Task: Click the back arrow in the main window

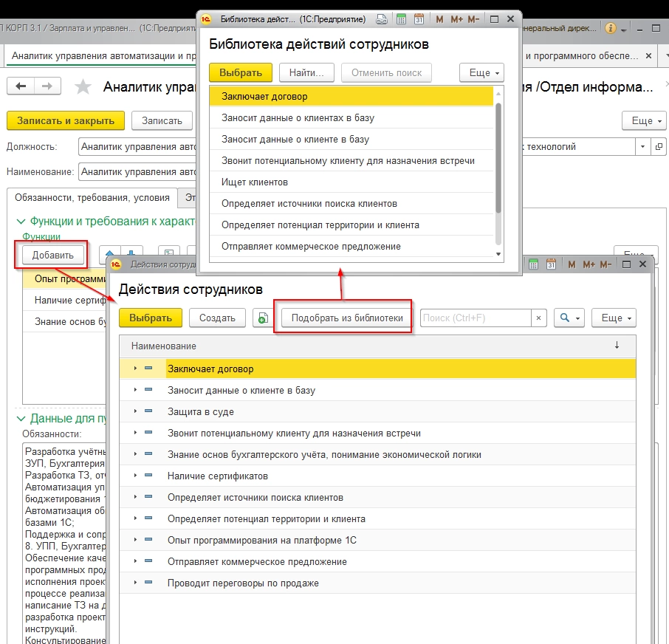Action: [21, 86]
